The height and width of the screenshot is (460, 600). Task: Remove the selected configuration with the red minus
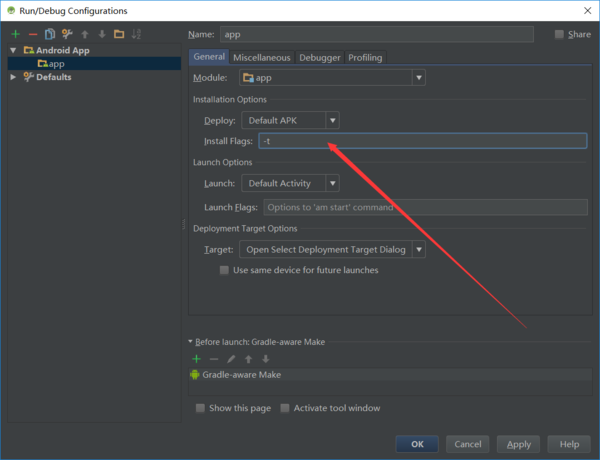coord(33,34)
